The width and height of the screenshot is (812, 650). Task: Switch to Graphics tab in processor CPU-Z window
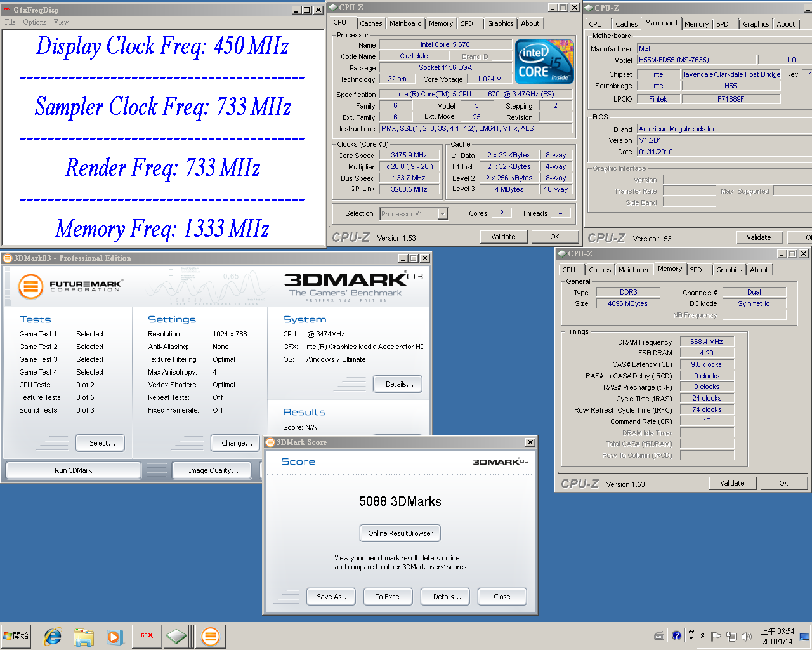point(501,23)
